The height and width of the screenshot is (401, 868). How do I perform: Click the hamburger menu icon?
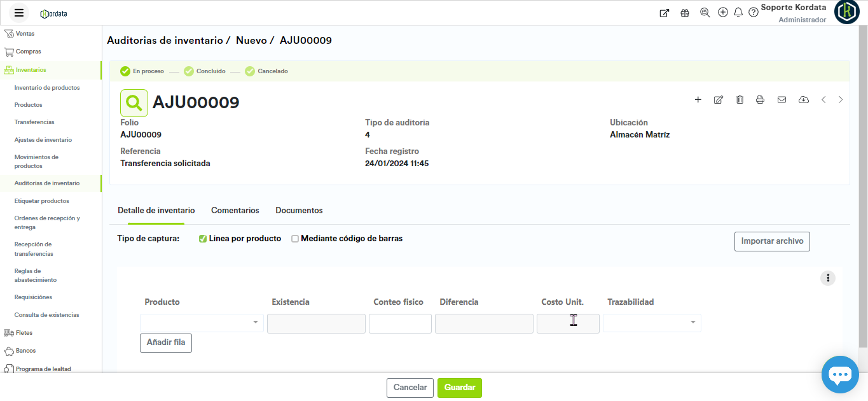(x=19, y=13)
